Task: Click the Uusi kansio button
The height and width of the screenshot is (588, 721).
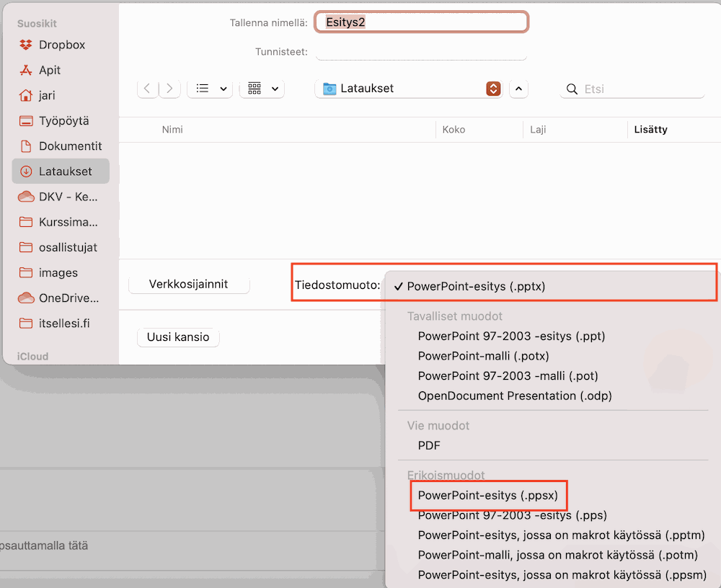Action: pyautogui.click(x=178, y=337)
